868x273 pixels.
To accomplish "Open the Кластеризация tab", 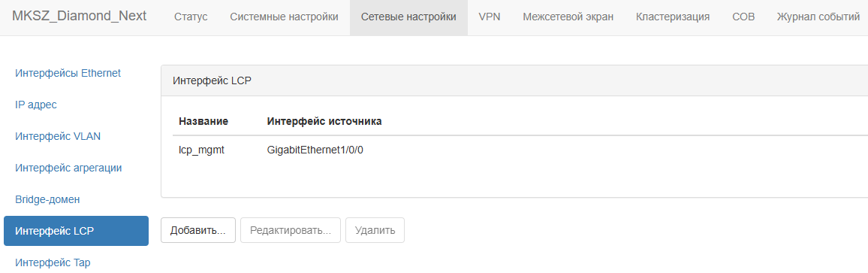I will [673, 17].
